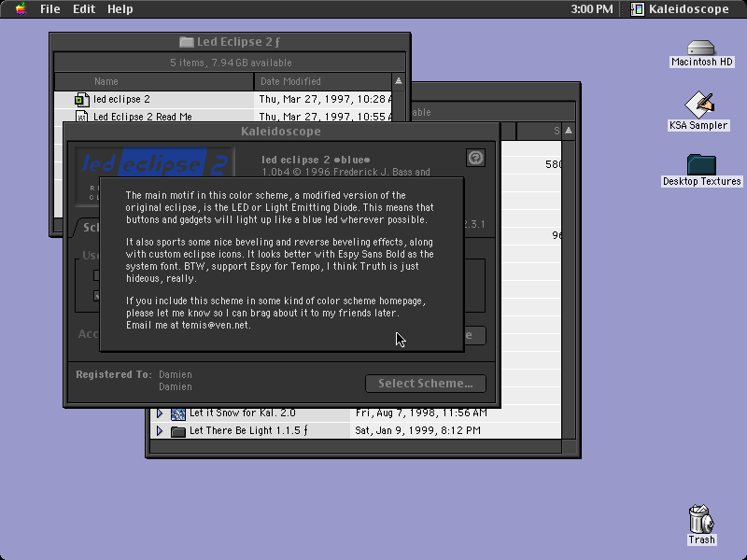The image size is (747, 560).
Task: Toggle sort order in the Led Eclipse 2 ƒ window
Action: (x=399, y=81)
